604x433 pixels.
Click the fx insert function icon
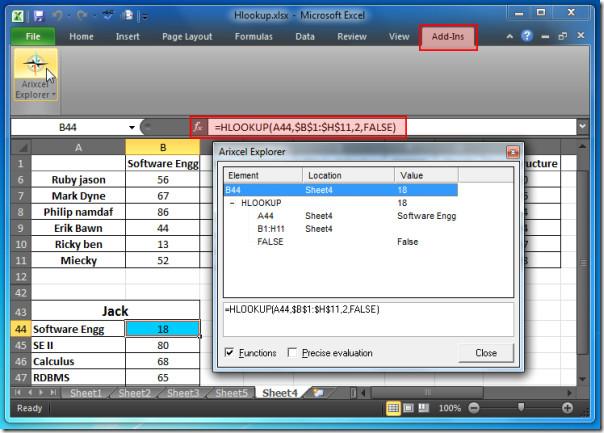tap(198, 127)
